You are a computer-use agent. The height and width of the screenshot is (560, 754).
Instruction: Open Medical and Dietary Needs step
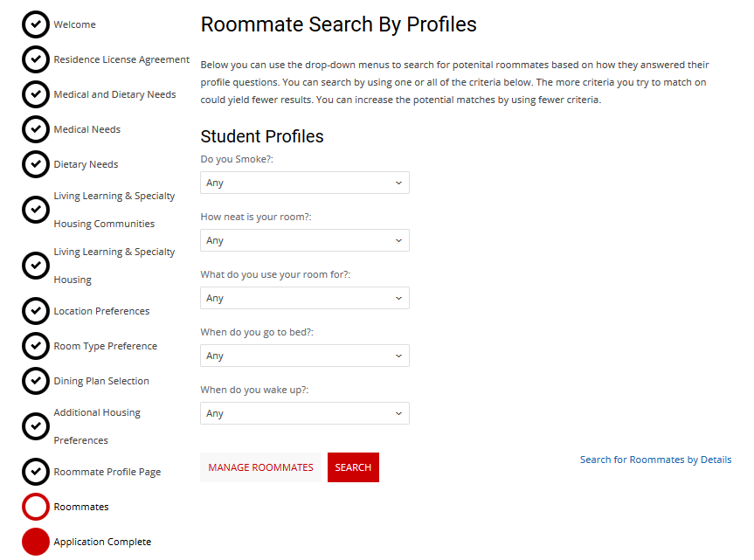click(114, 94)
